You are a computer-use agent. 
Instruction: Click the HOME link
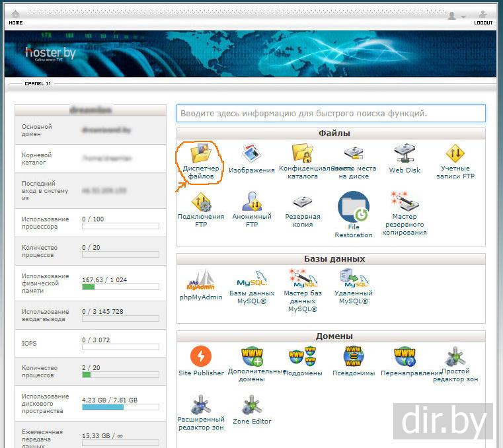[x=15, y=22]
